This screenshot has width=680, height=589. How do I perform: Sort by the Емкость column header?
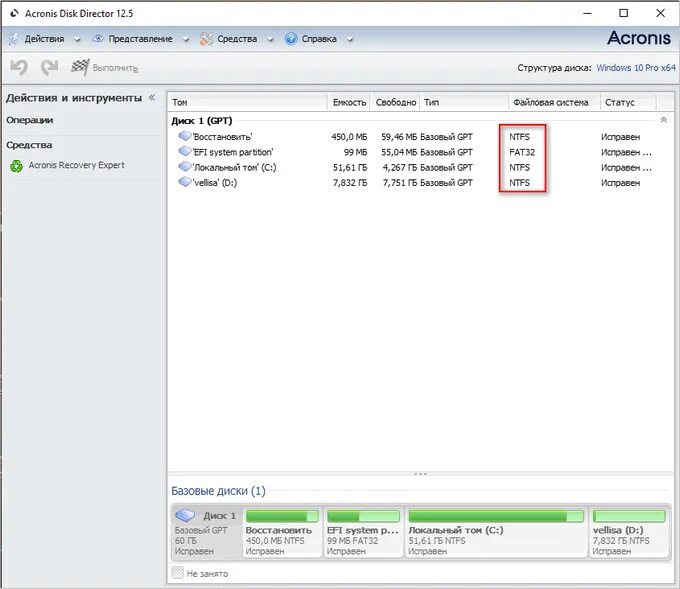pos(348,102)
